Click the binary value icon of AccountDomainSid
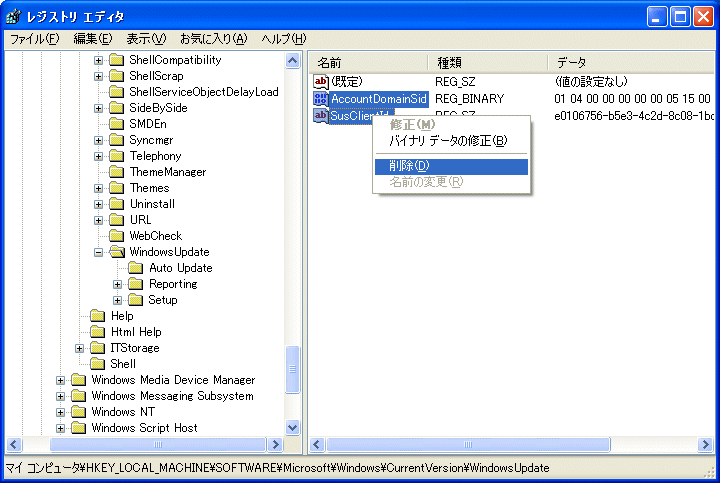 point(321,98)
